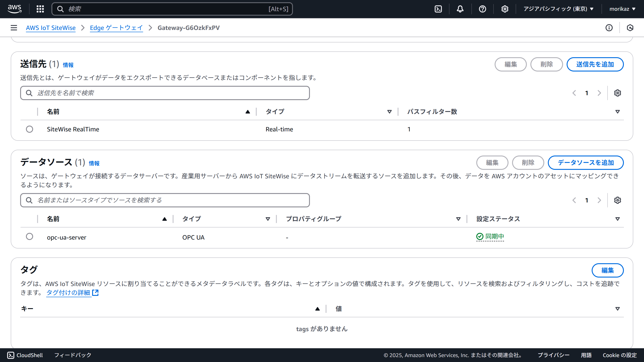Click the Gateway-G6OzkFxPV breadcrumb text
This screenshot has width=644, height=362.
tap(189, 28)
